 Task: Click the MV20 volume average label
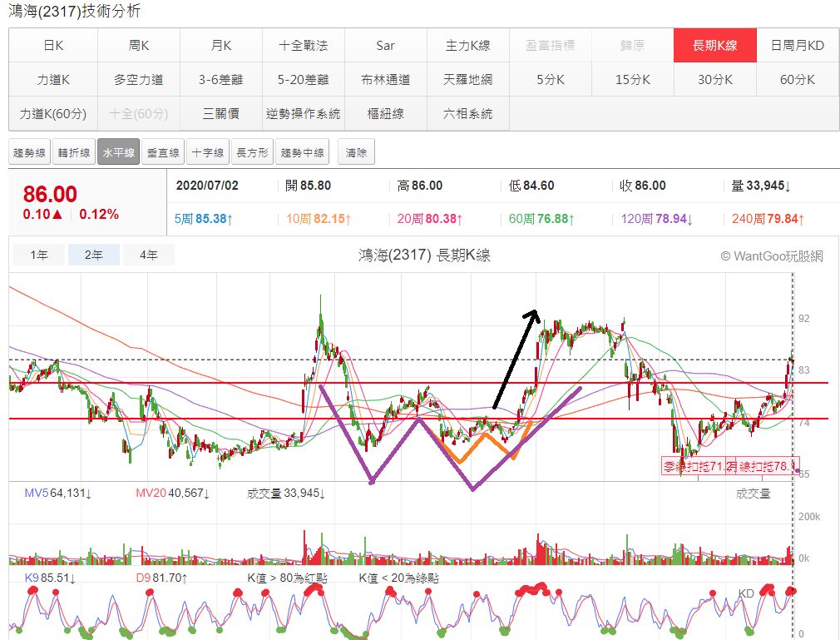pos(172,494)
